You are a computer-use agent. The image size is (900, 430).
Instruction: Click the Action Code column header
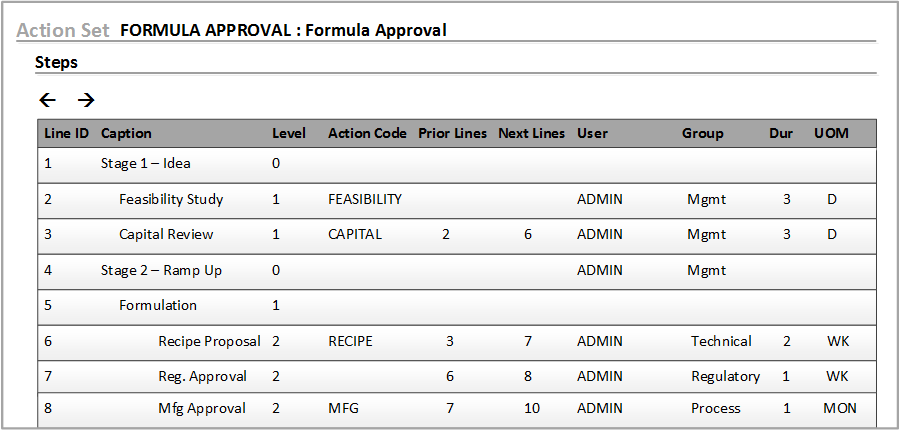pyautogui.click(x=367, y=134)
